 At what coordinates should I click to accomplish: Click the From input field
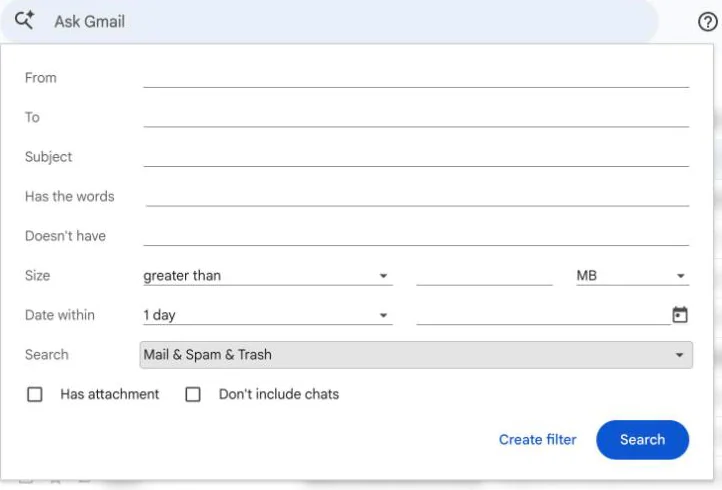tap(416, 77)
